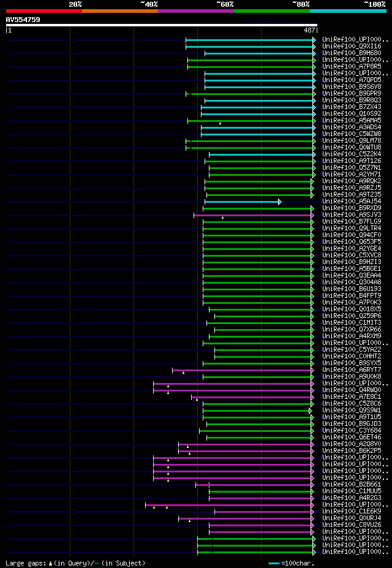Image resolution: width=392 pixels, height=568 pixels.
Task: Select the UniRef100_Q9LTR4 label
Action: pos(352,228)
